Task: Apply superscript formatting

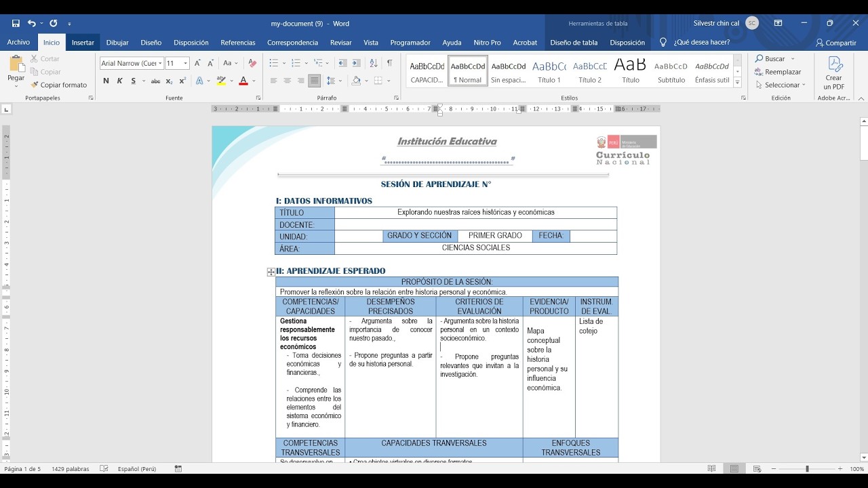Action: coord(182,81)
